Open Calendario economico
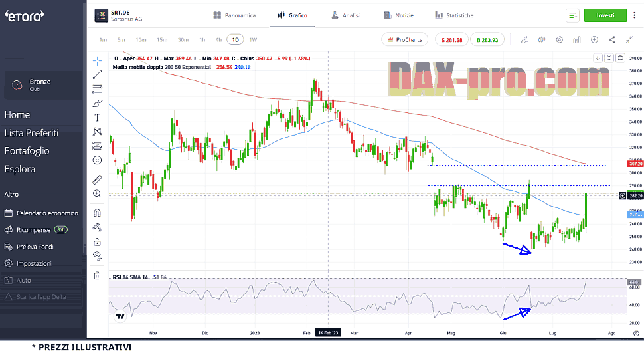Viewport: 644px width, 353px height. click(41, 213)
